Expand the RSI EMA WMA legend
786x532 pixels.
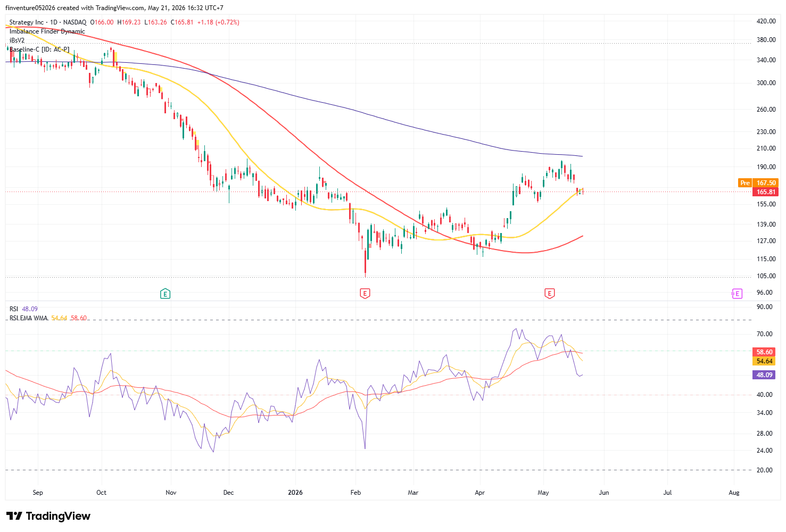tap(29, 318)
